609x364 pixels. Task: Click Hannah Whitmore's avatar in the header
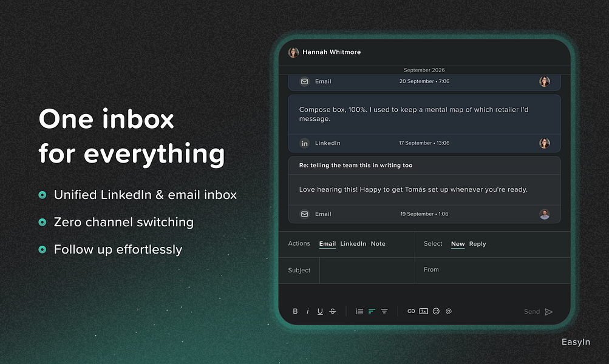(x=293, y=52)
